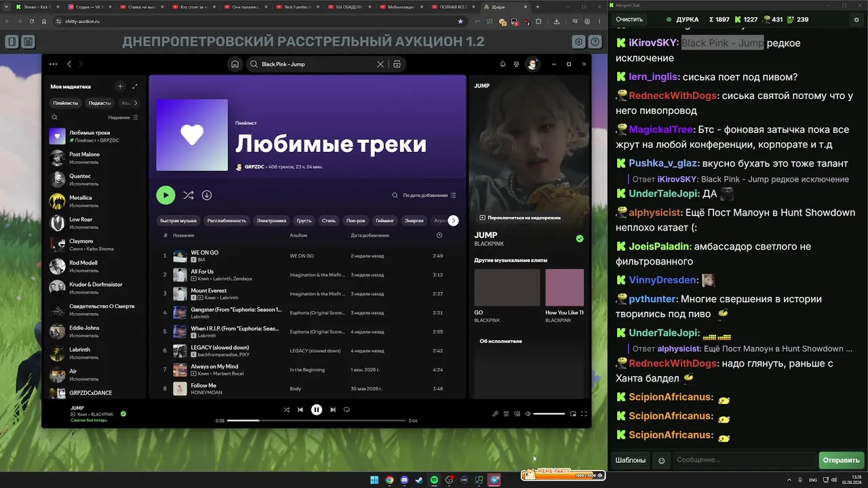Go back in Spotify navigation
The image size is (868, 488).
pyautogui.click(x=69, y=64)
